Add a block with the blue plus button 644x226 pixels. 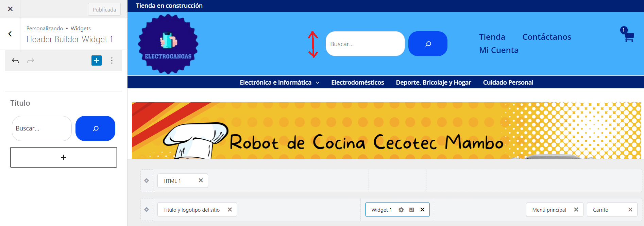[97, 60]
